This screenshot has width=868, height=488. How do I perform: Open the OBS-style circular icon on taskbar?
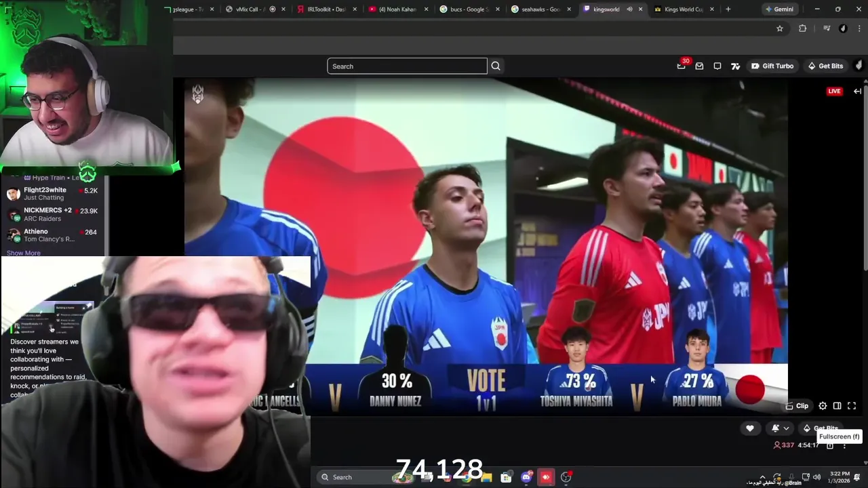tap(566, 477)
